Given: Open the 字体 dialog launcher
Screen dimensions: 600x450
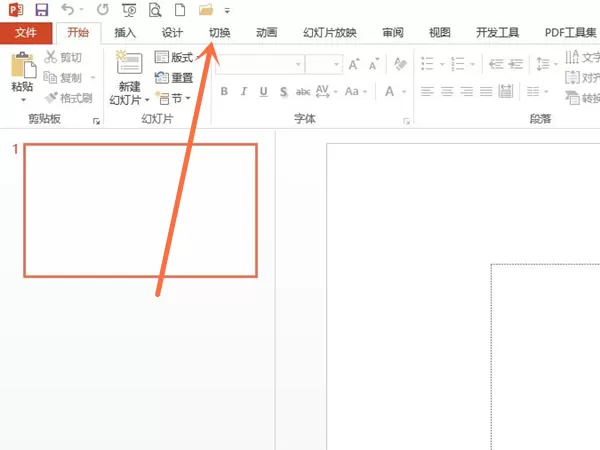Looking at the screenshot, I should coord(406,121).
